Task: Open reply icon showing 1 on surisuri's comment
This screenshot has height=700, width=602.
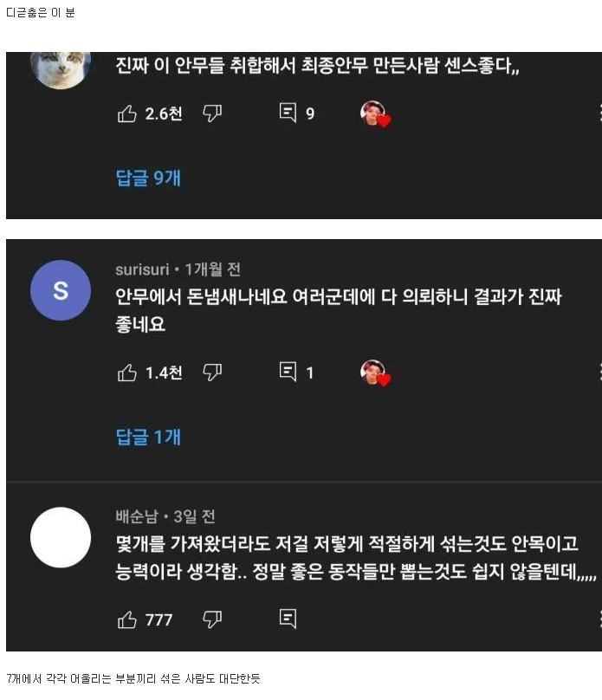Action: pos(288,372)
